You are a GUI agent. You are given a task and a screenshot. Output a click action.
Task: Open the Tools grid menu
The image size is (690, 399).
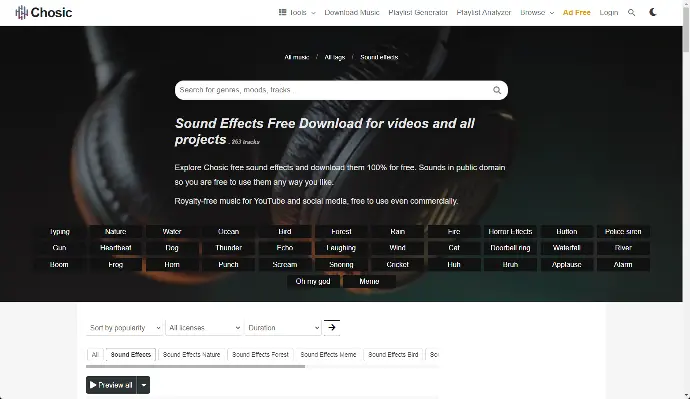pyautogui.click(x=297, y=12)
